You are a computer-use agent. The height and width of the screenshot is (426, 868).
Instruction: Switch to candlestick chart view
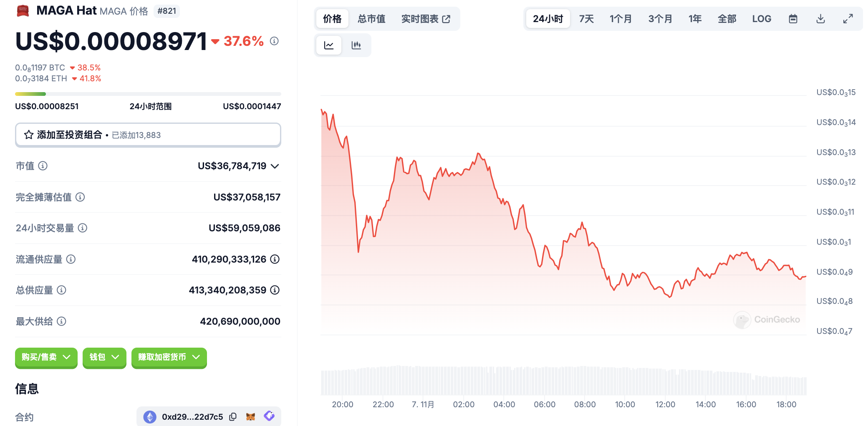356,45
